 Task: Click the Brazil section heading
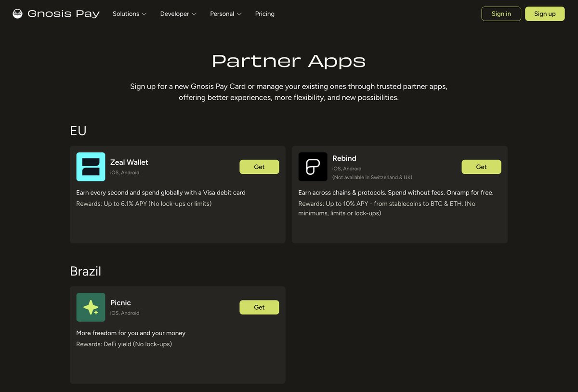point(85,271)
